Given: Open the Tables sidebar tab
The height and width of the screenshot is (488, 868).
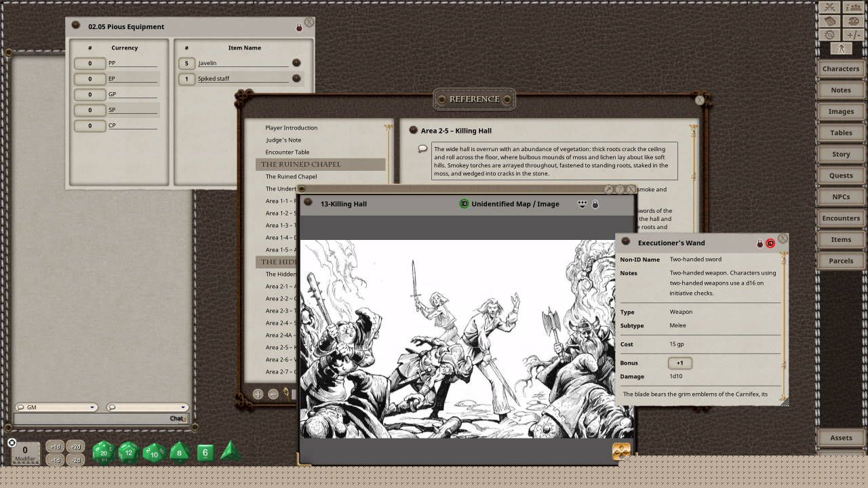Looking at the screenshot, I should (841, 133).
